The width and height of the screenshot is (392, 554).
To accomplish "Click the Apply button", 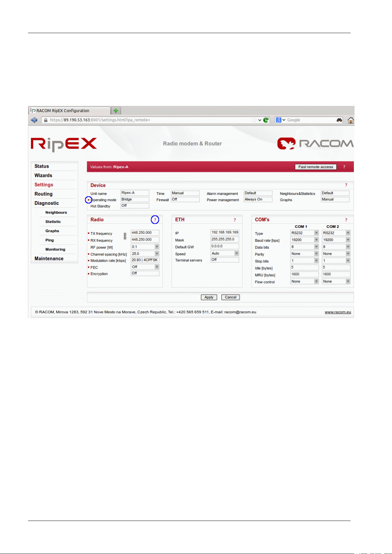I will [x=209, y=297].
